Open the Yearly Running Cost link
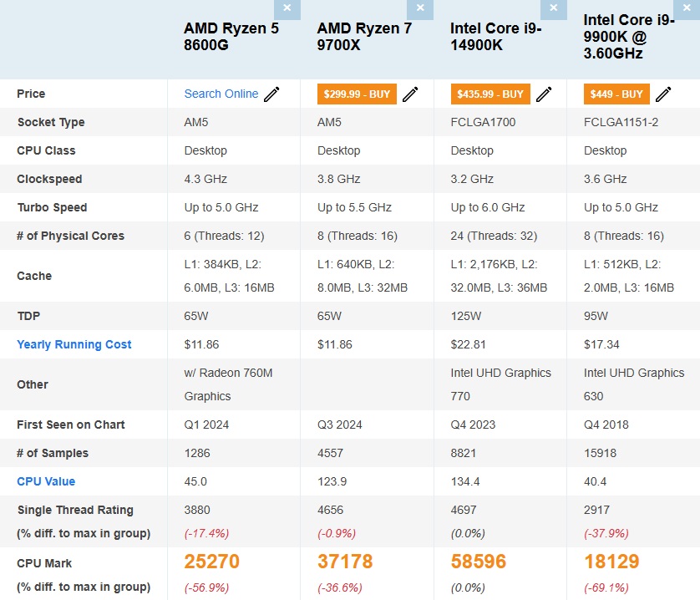Screen dimensions: 700x600 tap(74, 344)
